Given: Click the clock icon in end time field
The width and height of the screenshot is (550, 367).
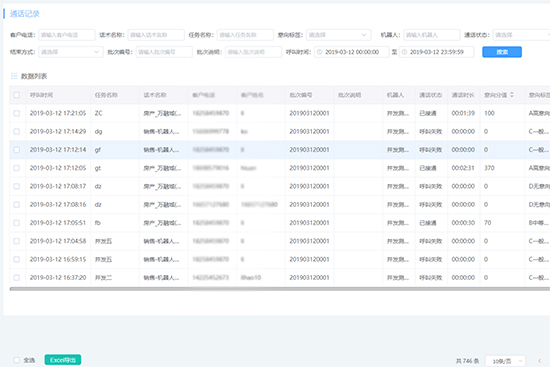Looking at the screenshot, I should point(404,52).
